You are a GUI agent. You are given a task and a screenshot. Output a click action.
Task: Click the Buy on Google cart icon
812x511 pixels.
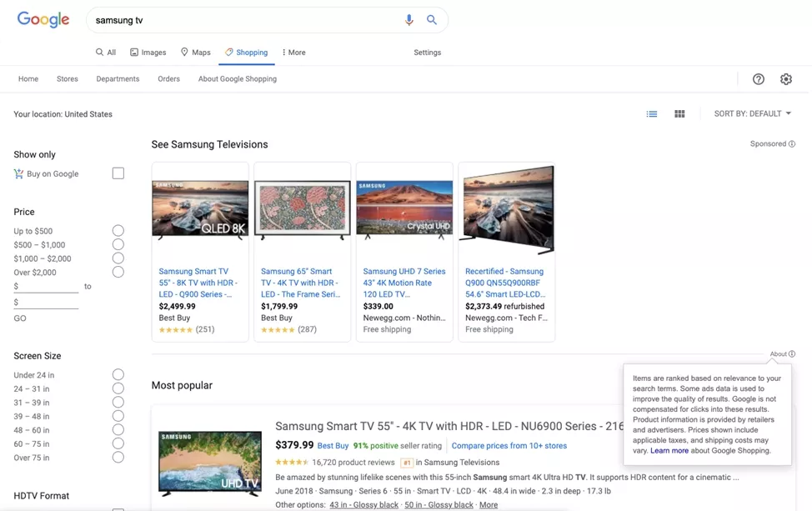click(18, 174)
